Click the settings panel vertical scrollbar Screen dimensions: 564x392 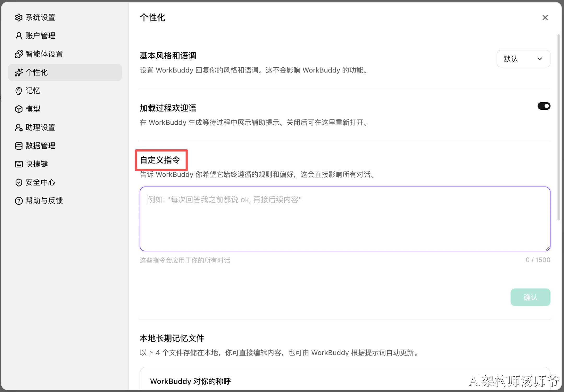(559, 127)
